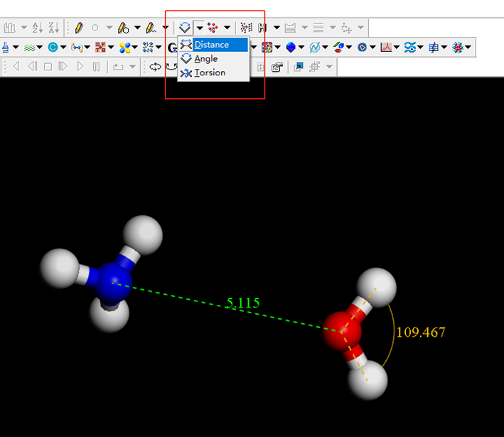
Task: Click the blue circular C module icon
Action: pyautogui.click(x=53, y=48)
